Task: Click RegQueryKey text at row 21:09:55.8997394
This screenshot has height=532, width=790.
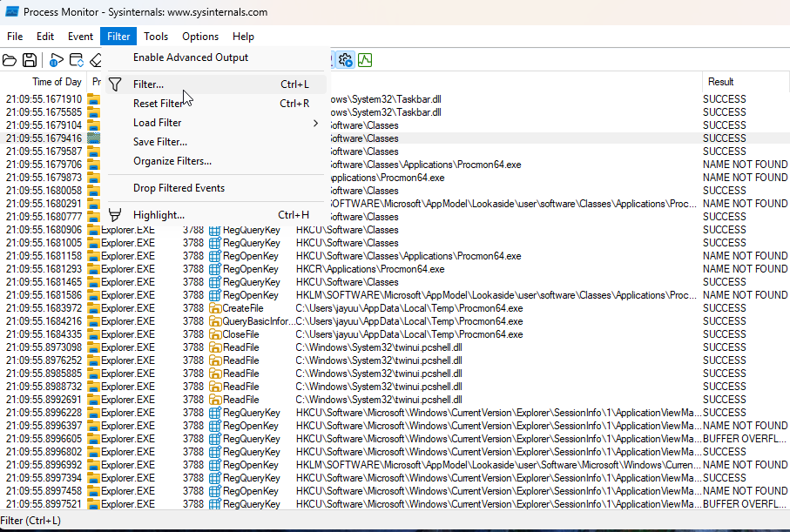Action: [252, 478]
